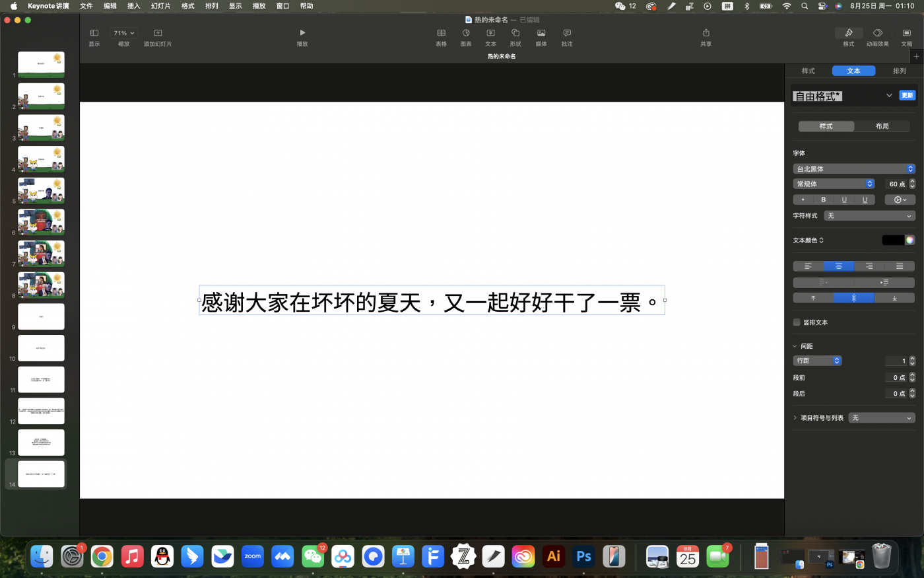Insert a table using the 表格 icon
Screen dimensions: 924x578
click(x=442, y=33)
